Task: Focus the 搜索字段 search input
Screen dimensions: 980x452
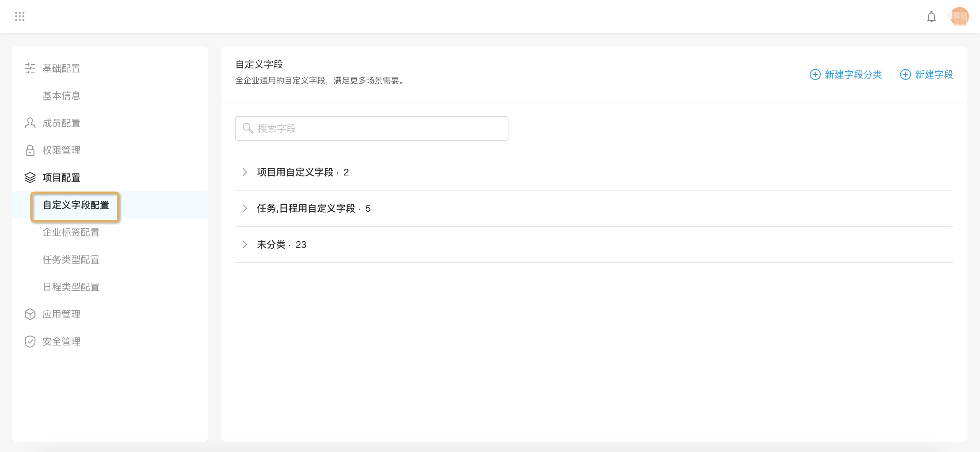Action: 372,128
